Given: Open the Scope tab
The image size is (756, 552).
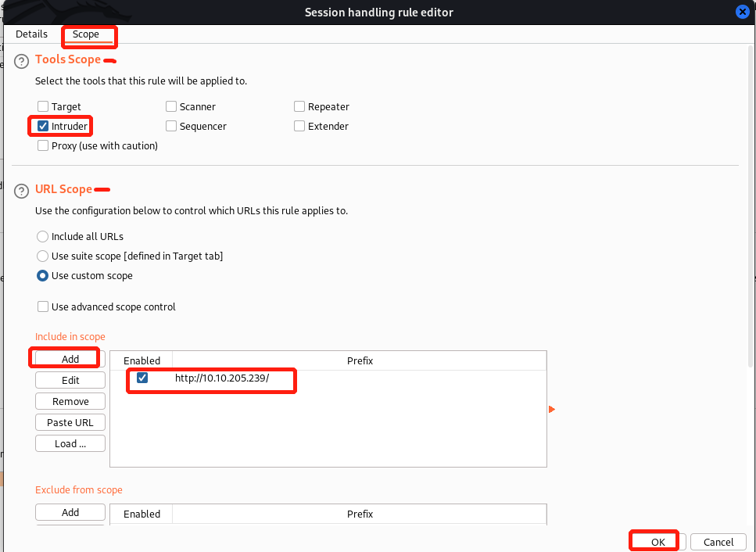Looking at the screenshot, I should (86, 34).
